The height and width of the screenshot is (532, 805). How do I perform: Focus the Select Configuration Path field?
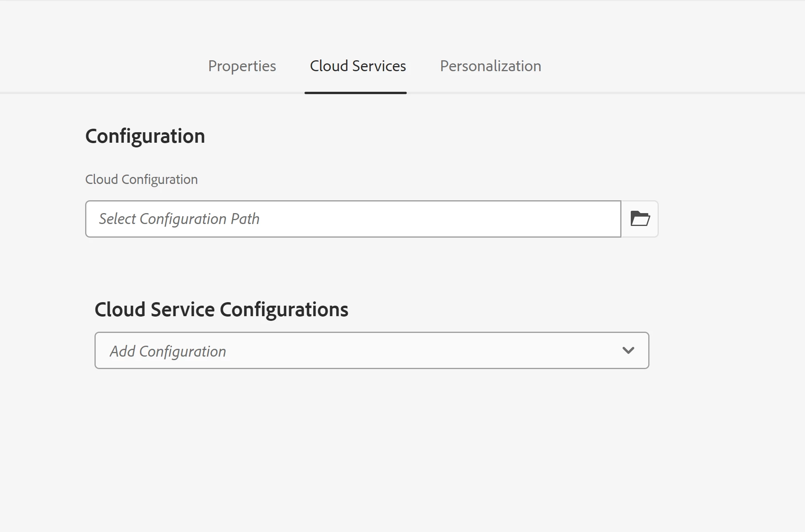coord(353,219)
